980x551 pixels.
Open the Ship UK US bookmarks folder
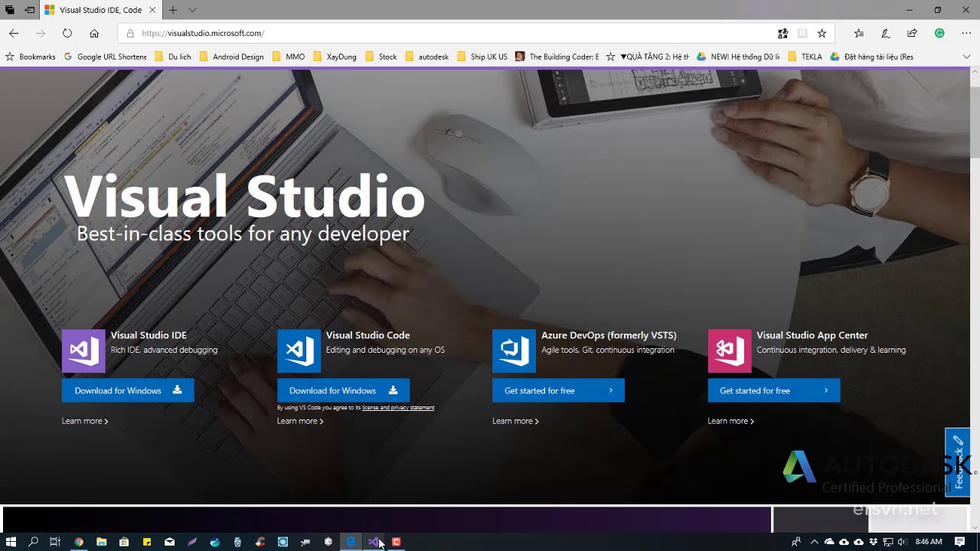click(x=482, y=57)
